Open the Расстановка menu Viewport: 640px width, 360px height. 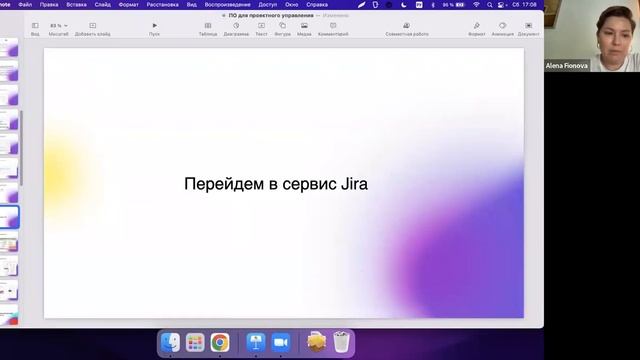(162, 4)
